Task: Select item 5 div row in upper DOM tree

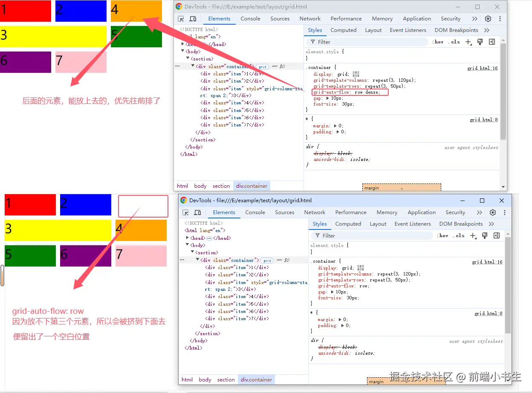Action: 233,110
